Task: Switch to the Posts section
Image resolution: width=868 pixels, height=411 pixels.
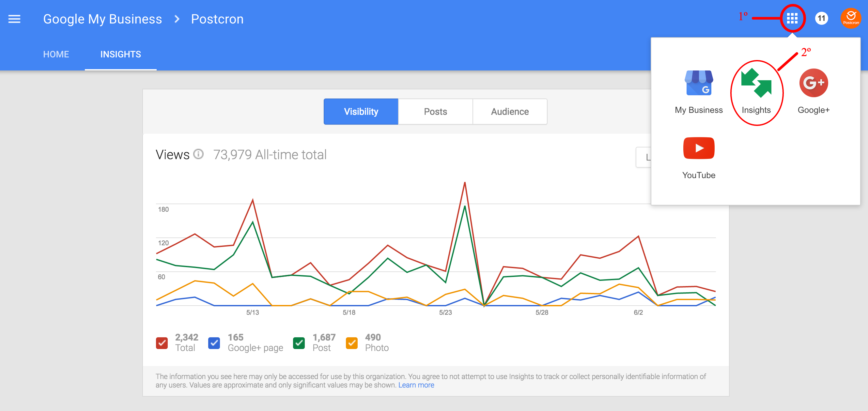Action: pos(435,112)
